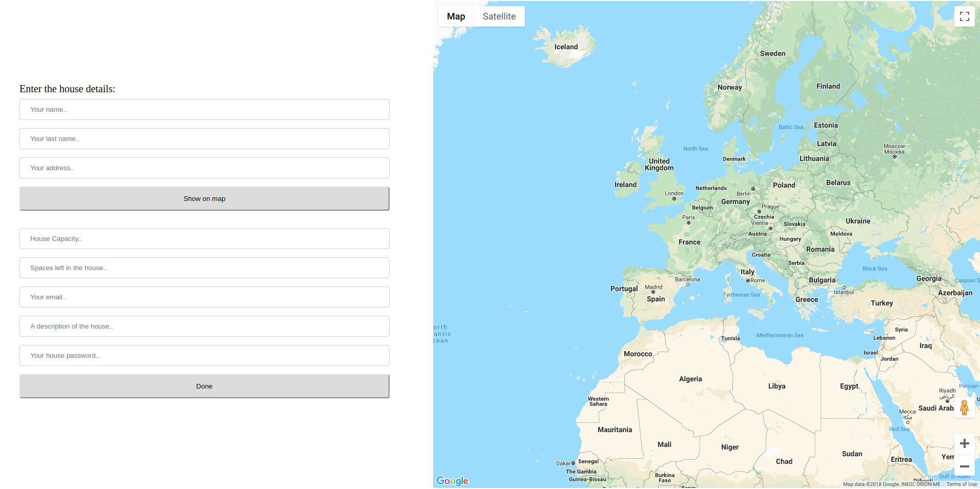
Task: Switch to the Satellite view tab
Action: 499,16
